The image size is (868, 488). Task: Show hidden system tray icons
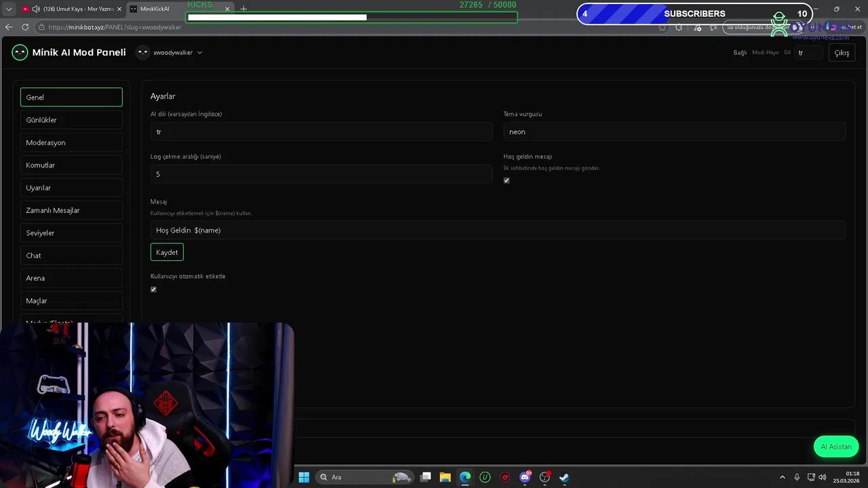pos(782,477)
